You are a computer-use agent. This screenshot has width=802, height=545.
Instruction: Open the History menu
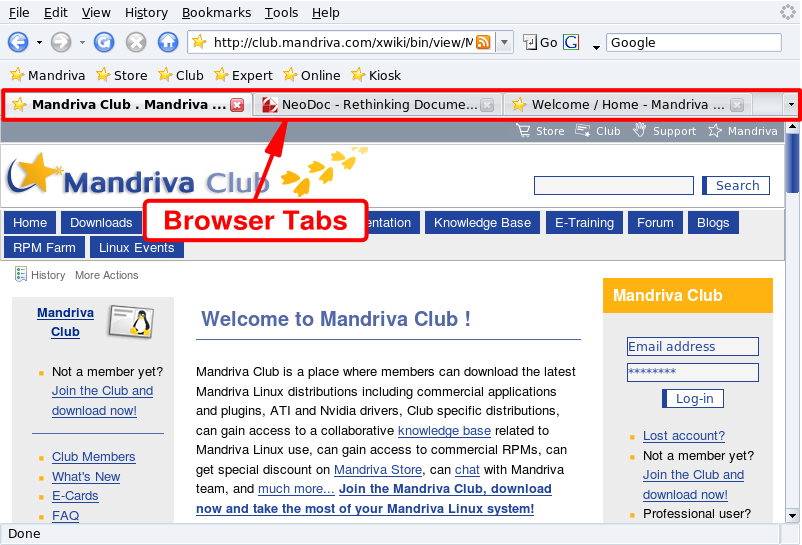tap(146, 13)
